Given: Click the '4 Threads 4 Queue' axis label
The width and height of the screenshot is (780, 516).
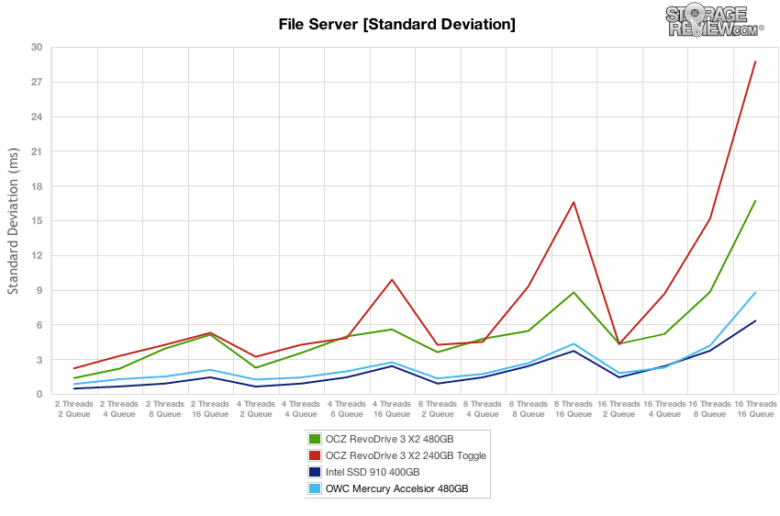Looking at the screenshot, I should tap(301, 409).
